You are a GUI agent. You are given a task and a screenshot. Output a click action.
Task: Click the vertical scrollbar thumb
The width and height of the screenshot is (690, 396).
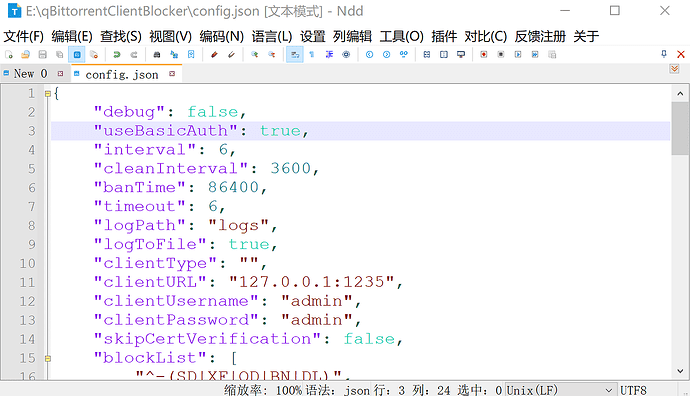click(x=680, y=128)
